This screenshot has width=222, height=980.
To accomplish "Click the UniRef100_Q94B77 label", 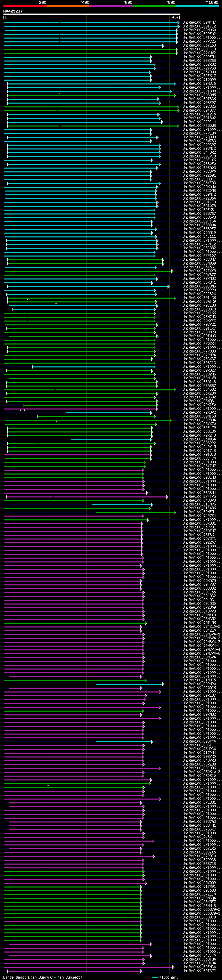I will click(x=199, y=110).
